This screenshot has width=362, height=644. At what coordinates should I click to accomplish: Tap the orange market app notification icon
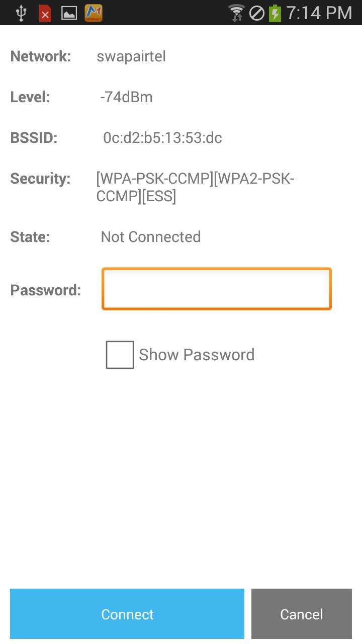click(x=94, y=13)
